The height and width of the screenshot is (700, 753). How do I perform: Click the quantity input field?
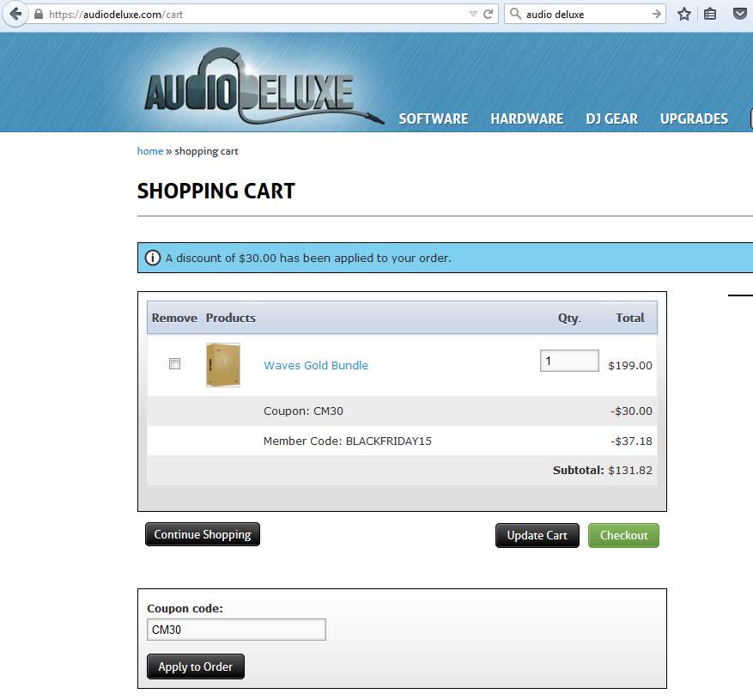pos(569,361)
